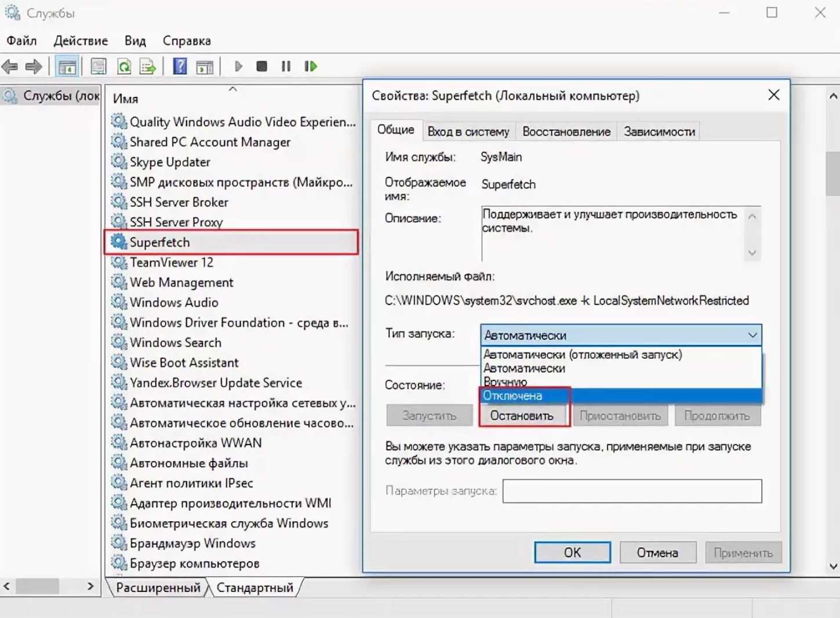This screenshot has width=840, height=618.
Task: Open Help via the question mark icon
Action: pyautogui.click(x=180, y=67)
